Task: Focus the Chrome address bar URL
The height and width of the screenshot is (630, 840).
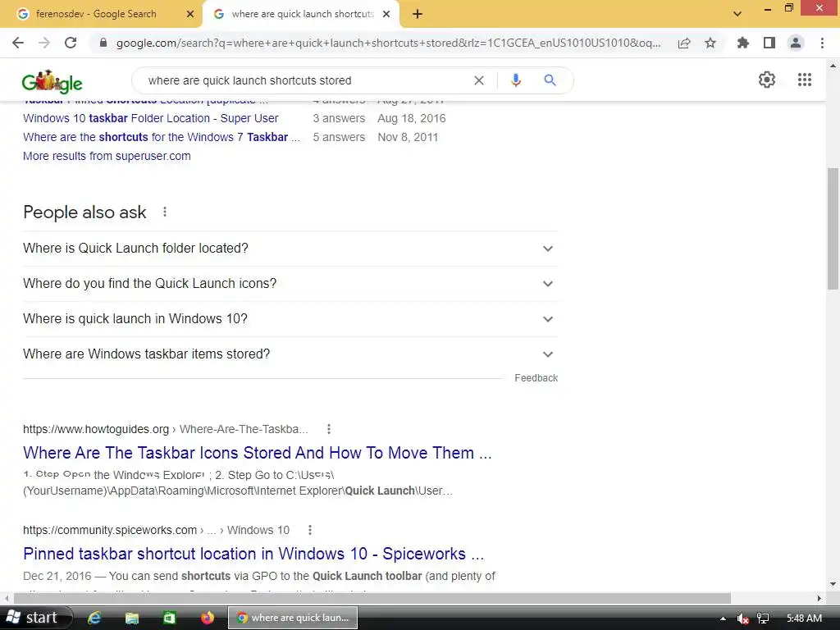Action: pyautogui.click(x=388, y=43)
